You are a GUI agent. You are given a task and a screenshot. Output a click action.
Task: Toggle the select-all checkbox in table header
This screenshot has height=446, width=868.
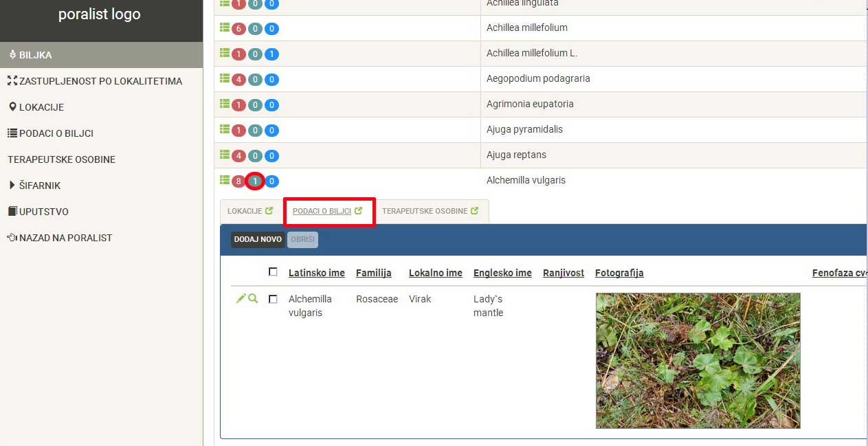(x=273, y=272)
